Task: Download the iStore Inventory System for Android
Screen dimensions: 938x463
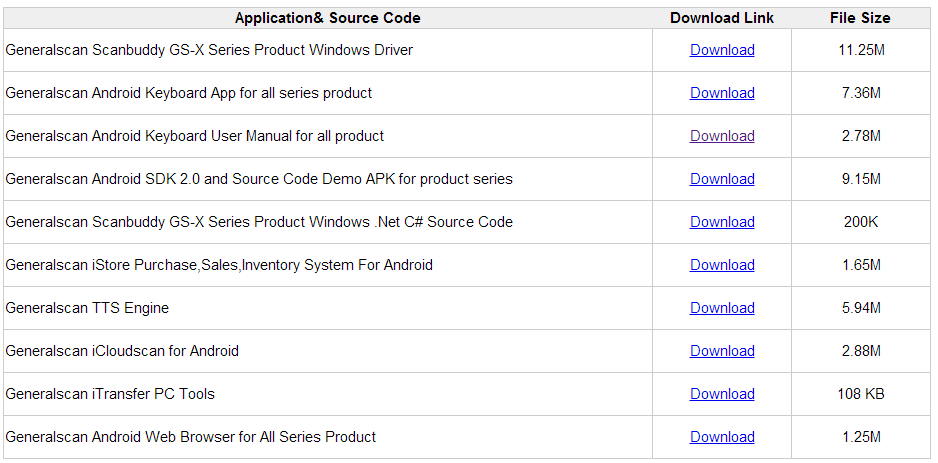Action: [x=722, y=265]
